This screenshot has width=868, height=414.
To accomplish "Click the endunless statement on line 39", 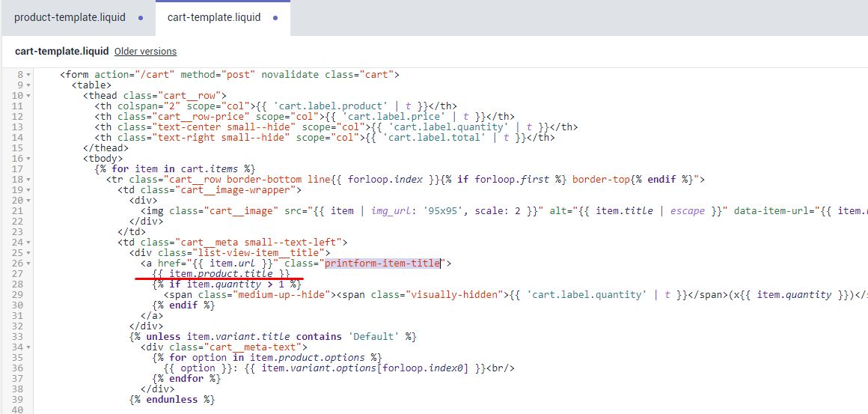I will [x=172, y=400].
